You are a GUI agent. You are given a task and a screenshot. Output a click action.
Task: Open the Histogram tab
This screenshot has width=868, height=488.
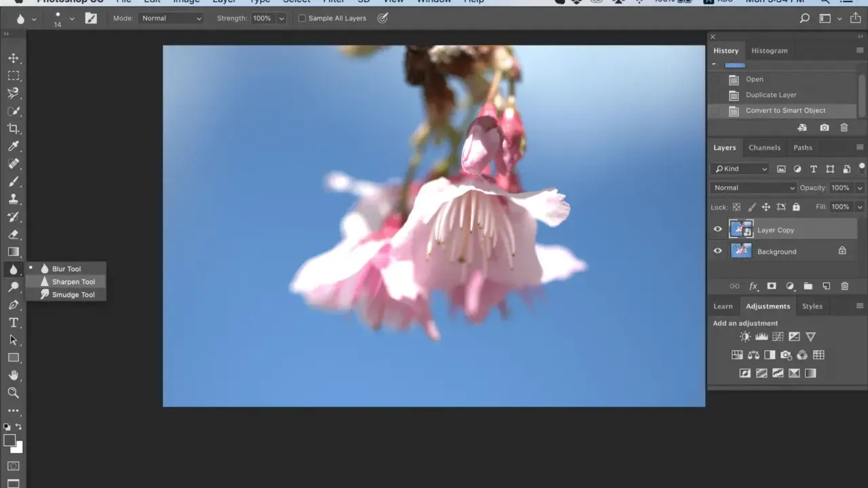coord(770,50)
